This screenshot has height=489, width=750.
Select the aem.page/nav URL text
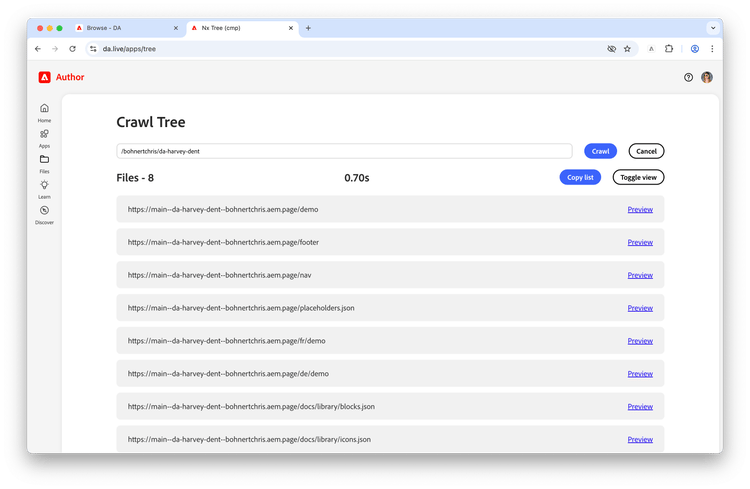(220, 275)
